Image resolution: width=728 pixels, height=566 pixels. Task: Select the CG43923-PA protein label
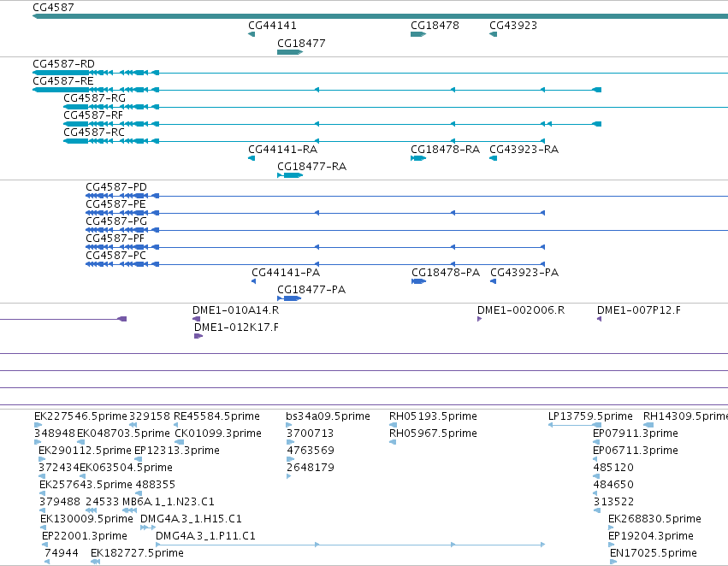[524, 273]
